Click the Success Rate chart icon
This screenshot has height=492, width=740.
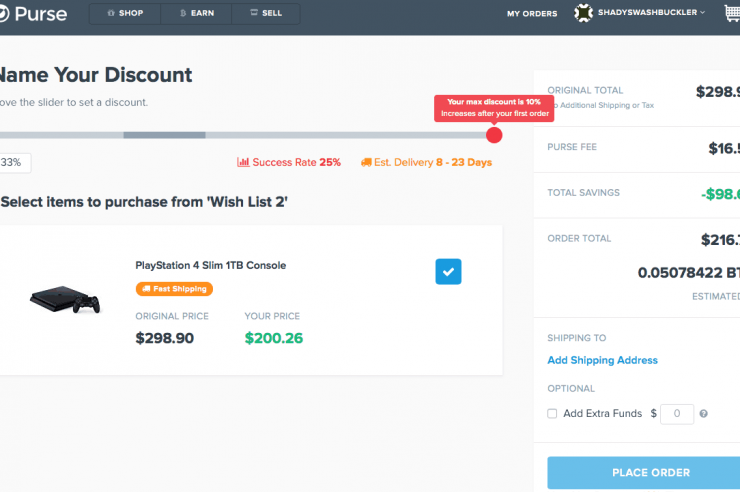click(243, 162)
